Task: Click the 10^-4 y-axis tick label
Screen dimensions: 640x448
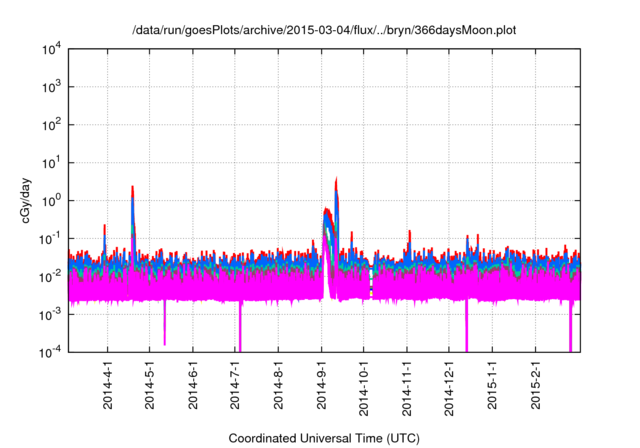Action: pyautogui.click(x=53, y=352)
